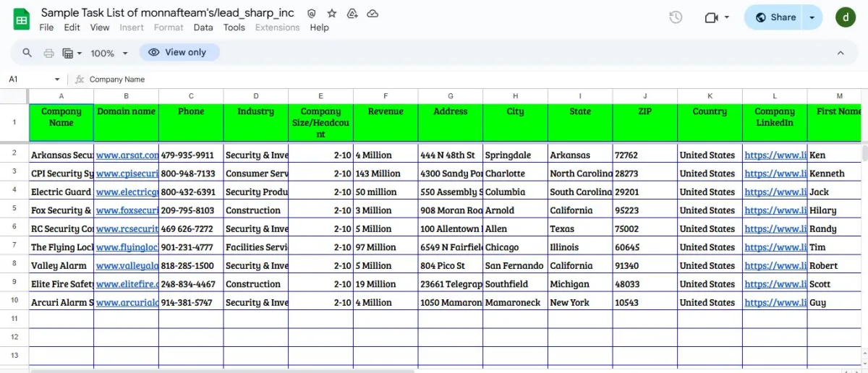Select the South Carolina state cell
Viewport: 868px width, 373px height.
(580, 192)
